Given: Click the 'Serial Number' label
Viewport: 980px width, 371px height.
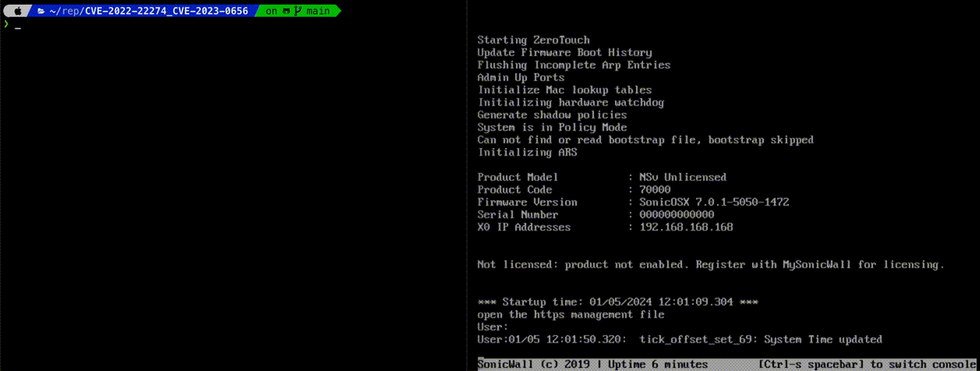Looking at the screenshot, I should (x=518, y=215).
